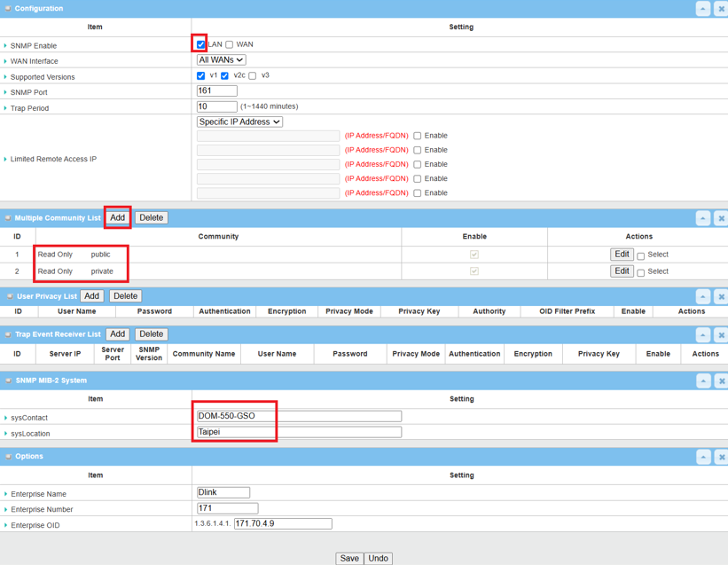
Task: Uncheck the v2c supported version
Action: [225, 76]
